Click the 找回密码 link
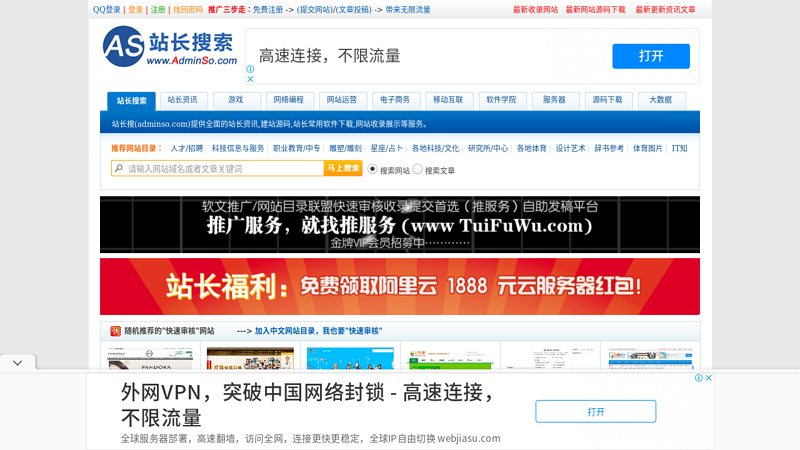Viewport: 800px width, 450px height. pyautogui.click(x=188, y=10)
